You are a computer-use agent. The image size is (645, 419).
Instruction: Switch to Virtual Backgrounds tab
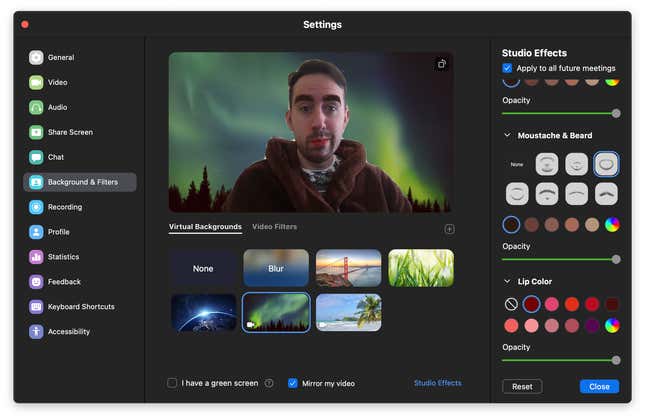pyautogui.click(x=205, y=227)
